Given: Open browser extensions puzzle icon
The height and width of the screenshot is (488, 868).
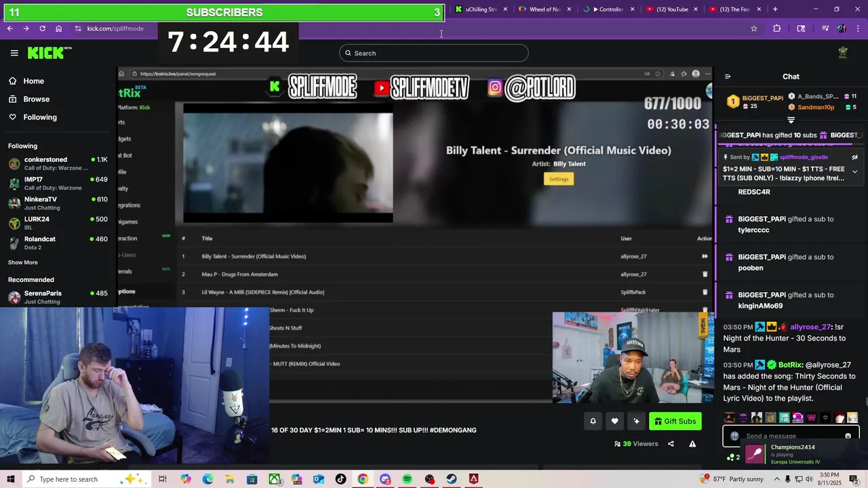Looking at the screenshot, I should [x=776, y=28].
